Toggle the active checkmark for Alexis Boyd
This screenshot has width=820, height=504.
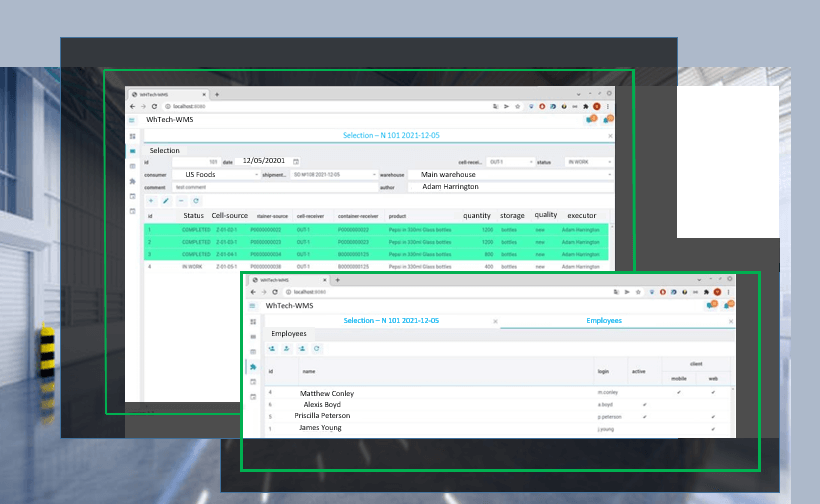pyautogui.click(x=644, y=405)
